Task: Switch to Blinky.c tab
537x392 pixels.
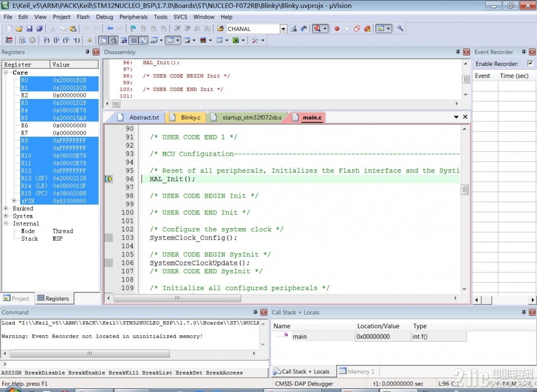Action: coord(186,118)
